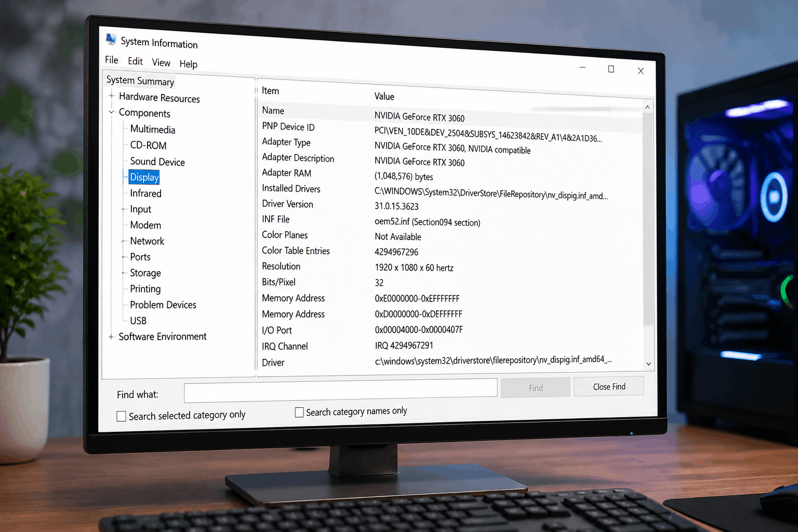
Task: Expand the Hardware Resources node
Action: pos(111,96)
